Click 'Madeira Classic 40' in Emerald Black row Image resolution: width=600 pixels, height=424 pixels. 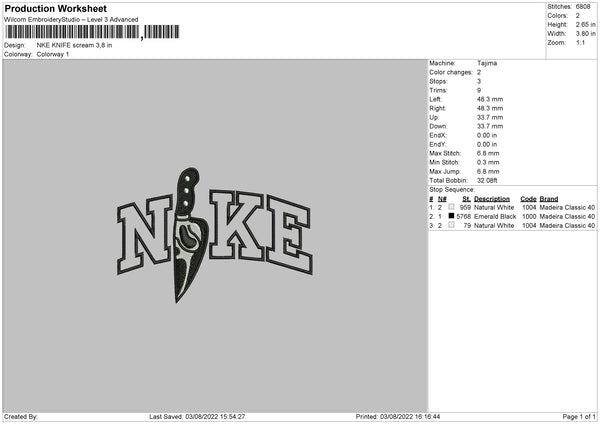567,217
